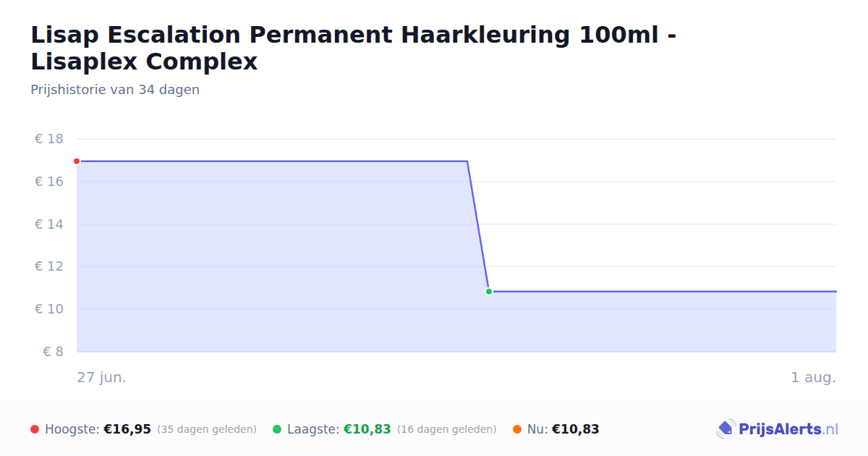Click the 27 jun. start date label
The image size is (868, 456).
pos(102,377)
